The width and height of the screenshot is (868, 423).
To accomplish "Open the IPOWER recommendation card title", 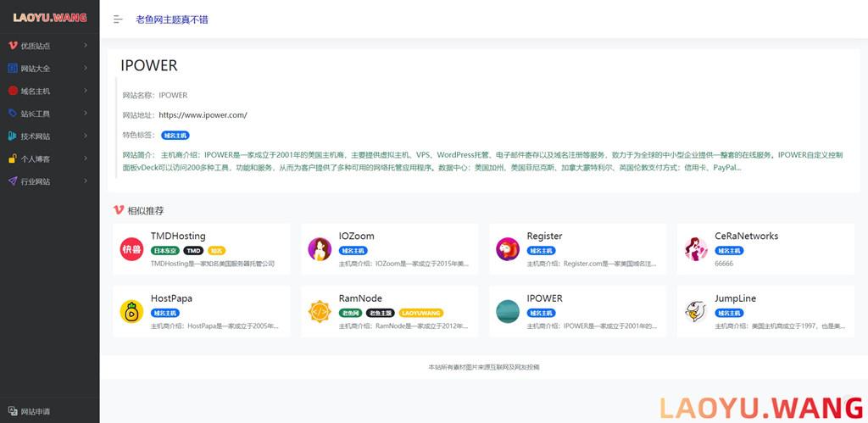I will click(545, 298).
